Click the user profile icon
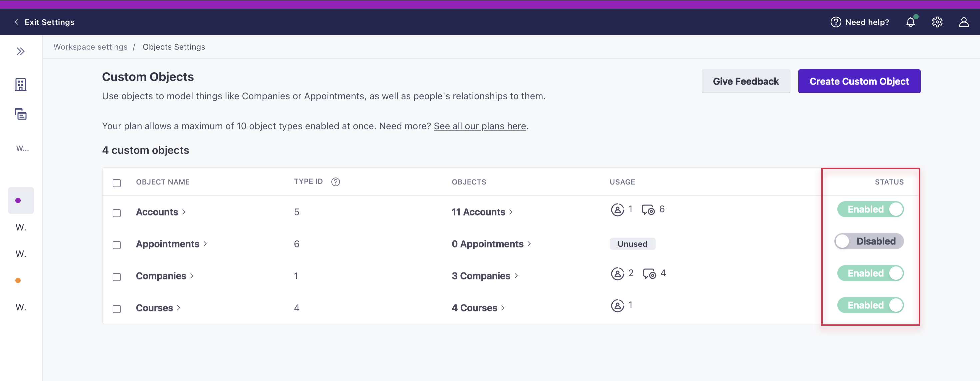This screenshot has width=980, height=381. pos(964,22)
